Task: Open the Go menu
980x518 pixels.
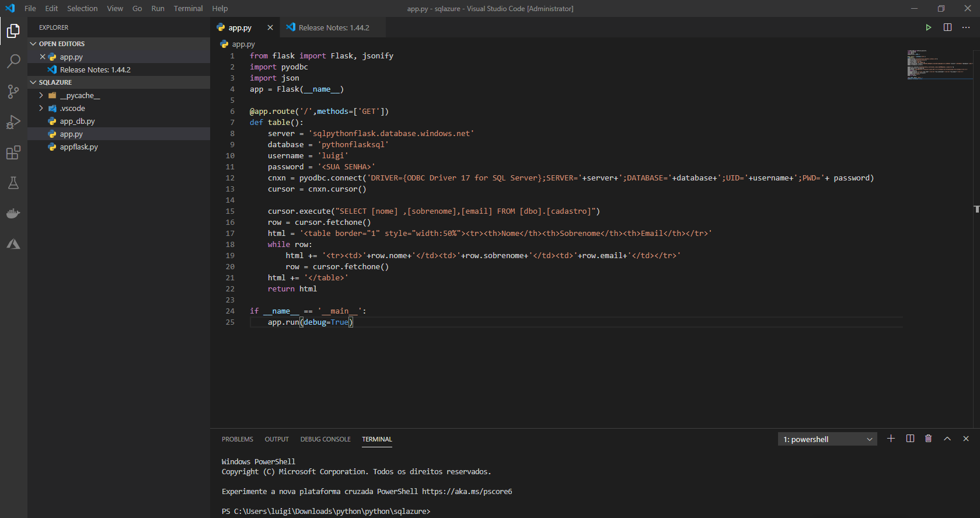Action: pos(137,8)
